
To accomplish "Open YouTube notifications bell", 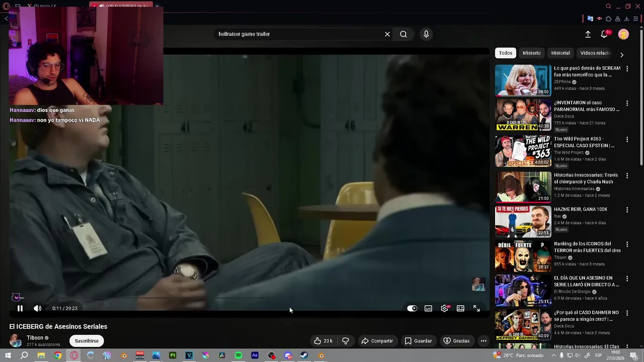I will coord(604,34).
